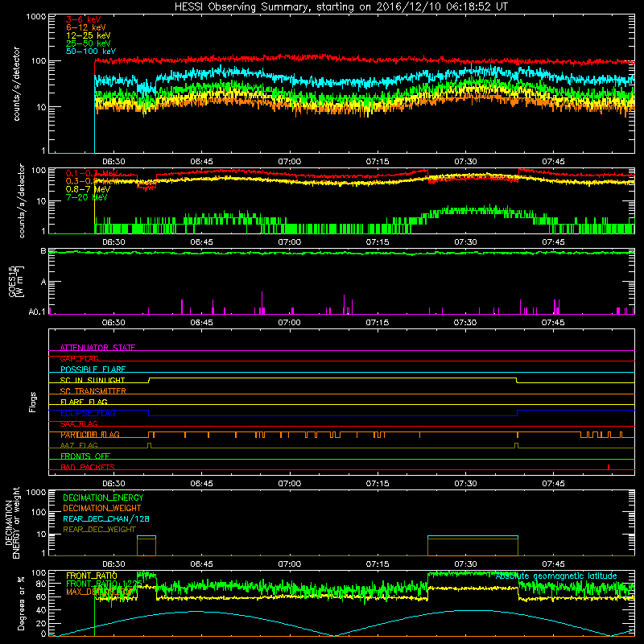Click the A0.1 tick label on GOES15 plot
This screenshot has height=644, width=644.
click(37, 312)
